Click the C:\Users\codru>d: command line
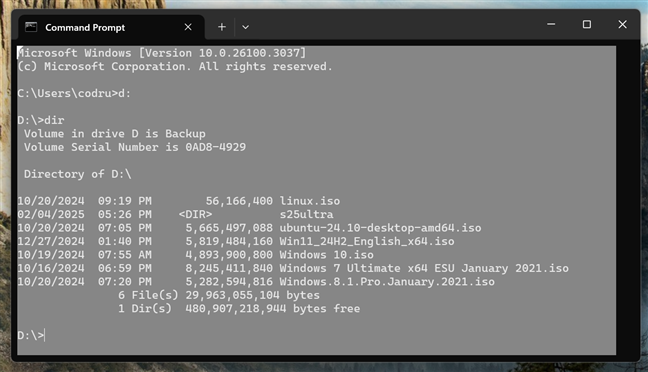Screen dimensions: 648x372 74,94
